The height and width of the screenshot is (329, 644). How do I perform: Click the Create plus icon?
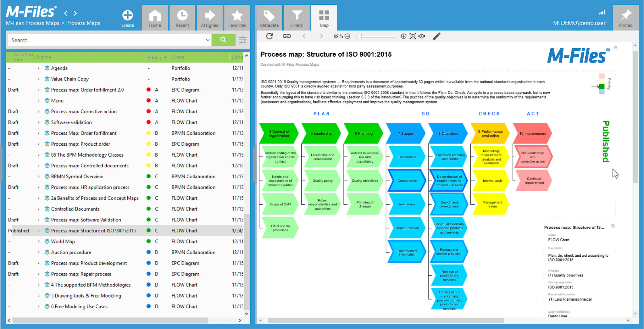[127, 15]
